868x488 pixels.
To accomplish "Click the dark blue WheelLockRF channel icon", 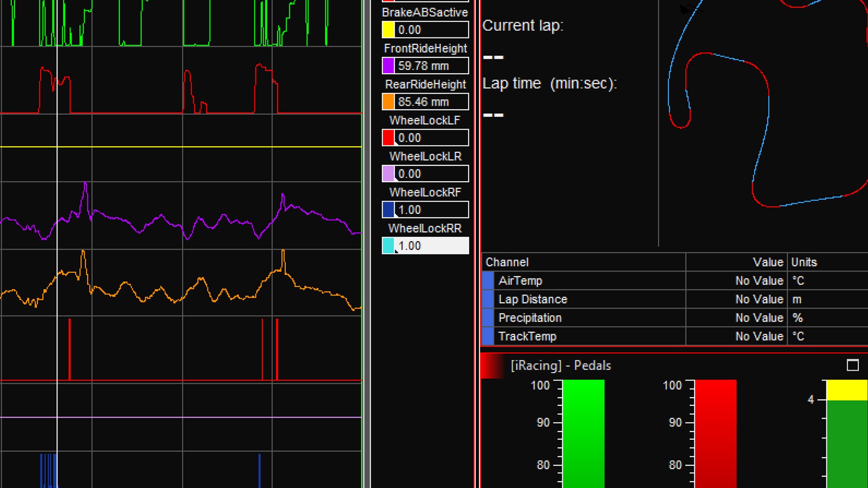I will [x=388, y=210].
